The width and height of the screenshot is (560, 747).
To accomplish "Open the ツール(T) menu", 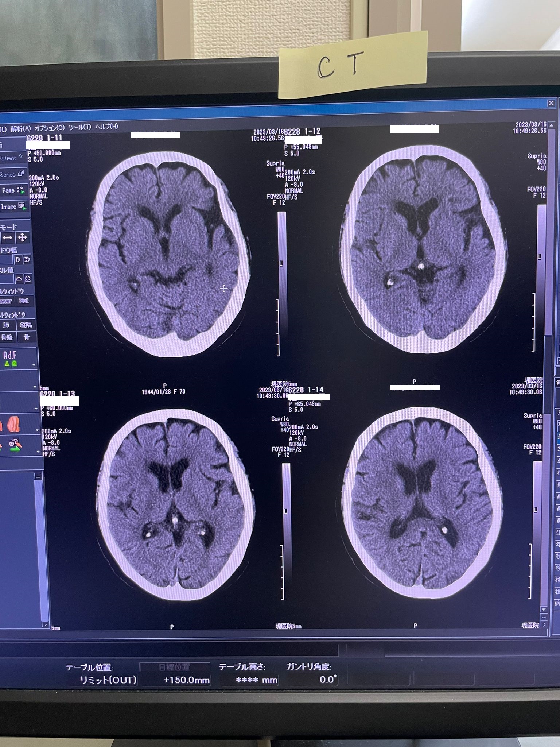I will point(80,127).
